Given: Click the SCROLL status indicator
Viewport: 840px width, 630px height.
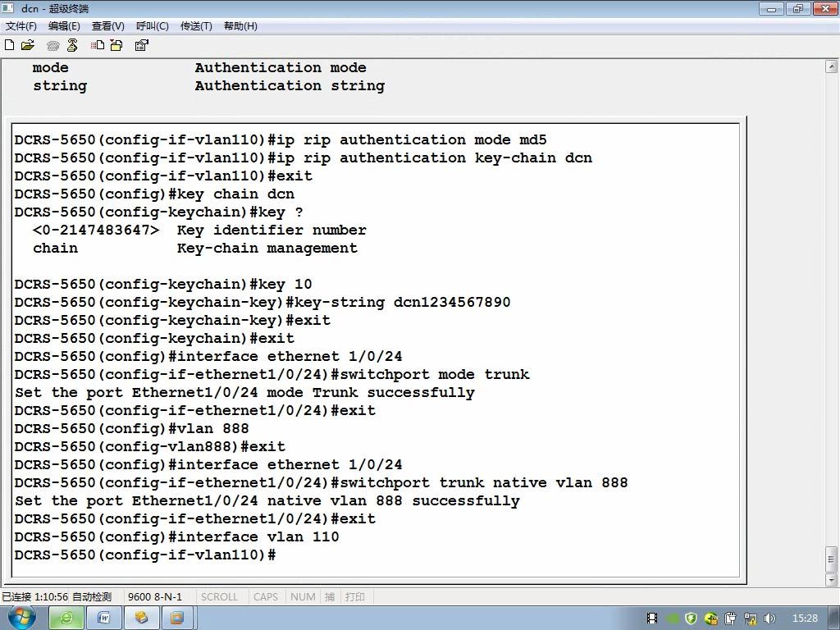Looking at the screenshot, I should coord(219,597).
